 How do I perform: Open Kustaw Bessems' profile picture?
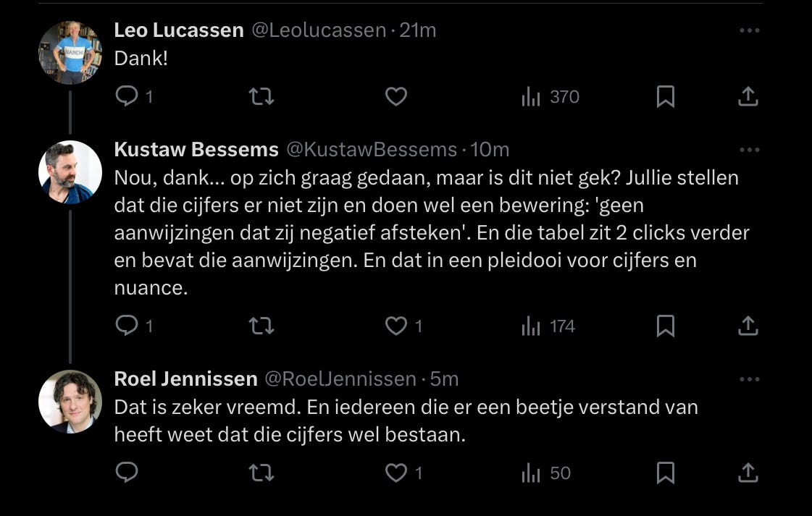point(70,172)
